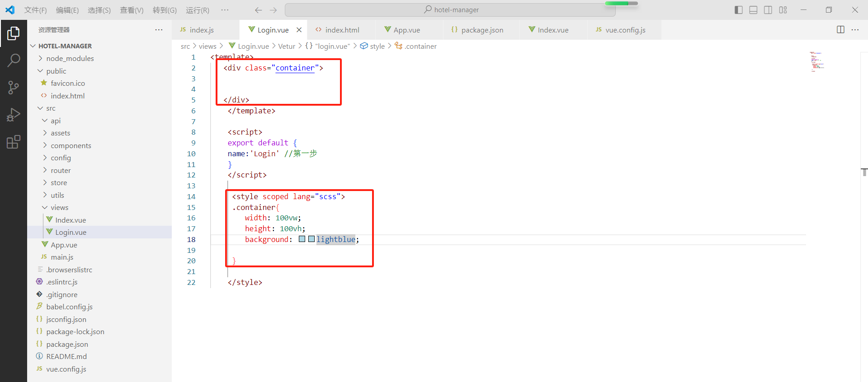Expand the router folder
This screenshot has height=382, width=868.
99,170
